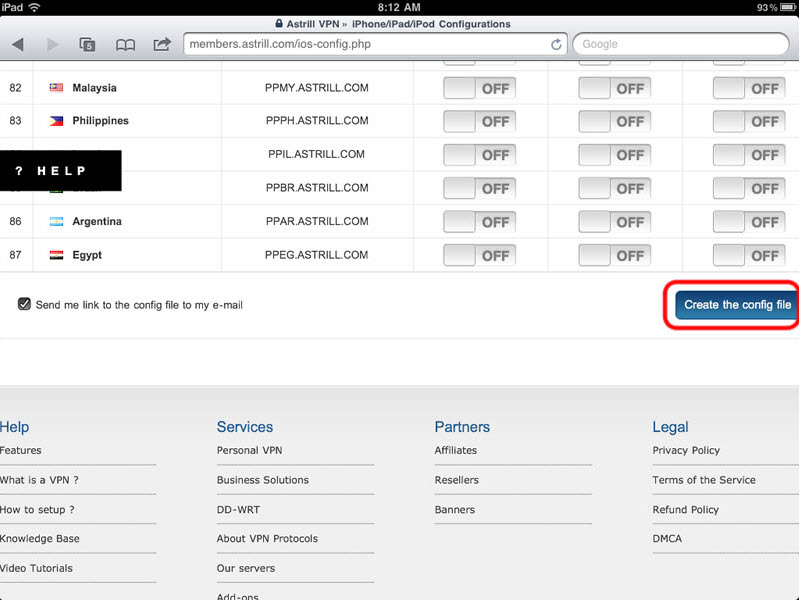The height and width of the screenshot is (606, 804).
Task: Select PPMY.ASTRILL.COM server address text
Action: [x=316, y=88]
